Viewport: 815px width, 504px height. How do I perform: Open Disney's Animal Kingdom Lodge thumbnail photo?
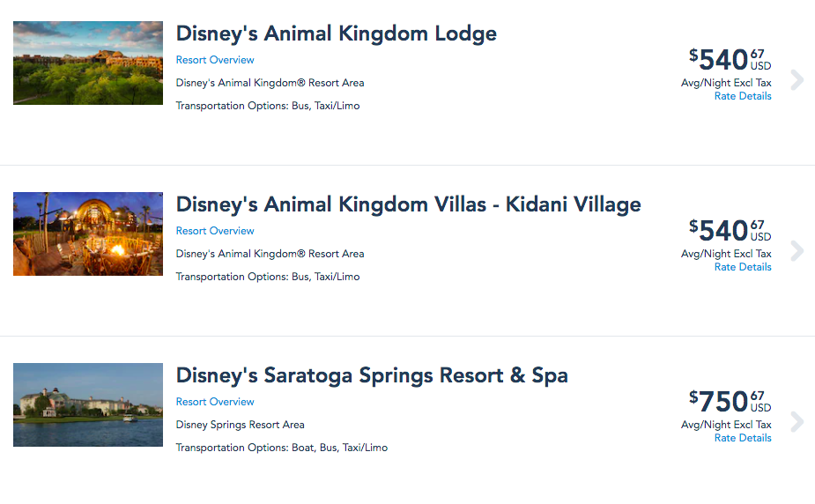tap(88, 63)
